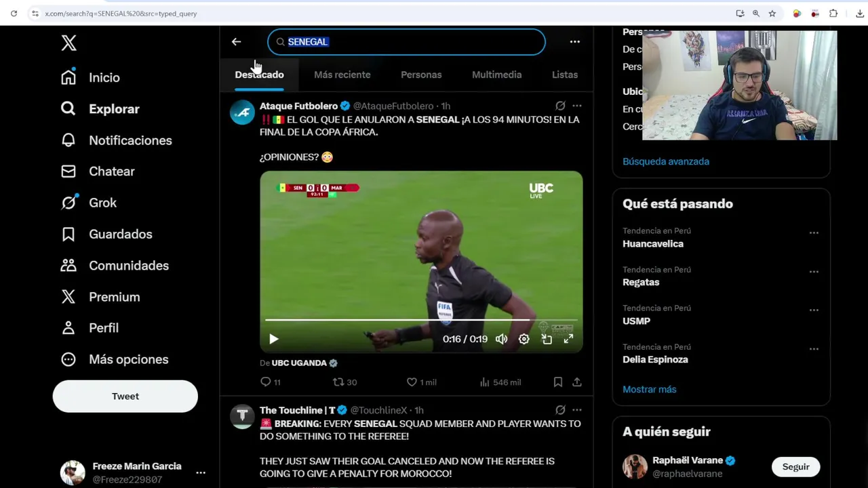Follow Raphaël Varane with Seguir

click(x=795, y=467)
